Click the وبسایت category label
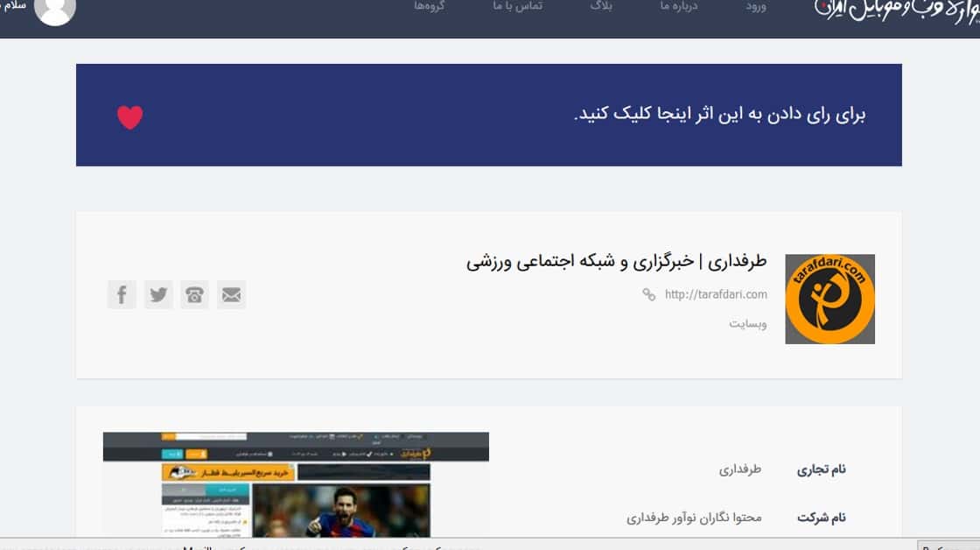The height and width of the screenshot is (550, 980). coord(747,323)
